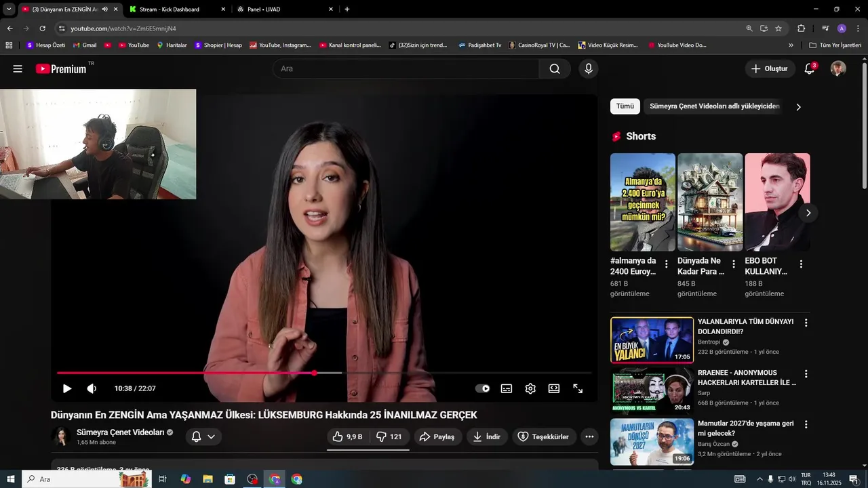Open Gmail bookmark
Screen dimensions: 868x488
pyautogui.click(x=84, y=45)
